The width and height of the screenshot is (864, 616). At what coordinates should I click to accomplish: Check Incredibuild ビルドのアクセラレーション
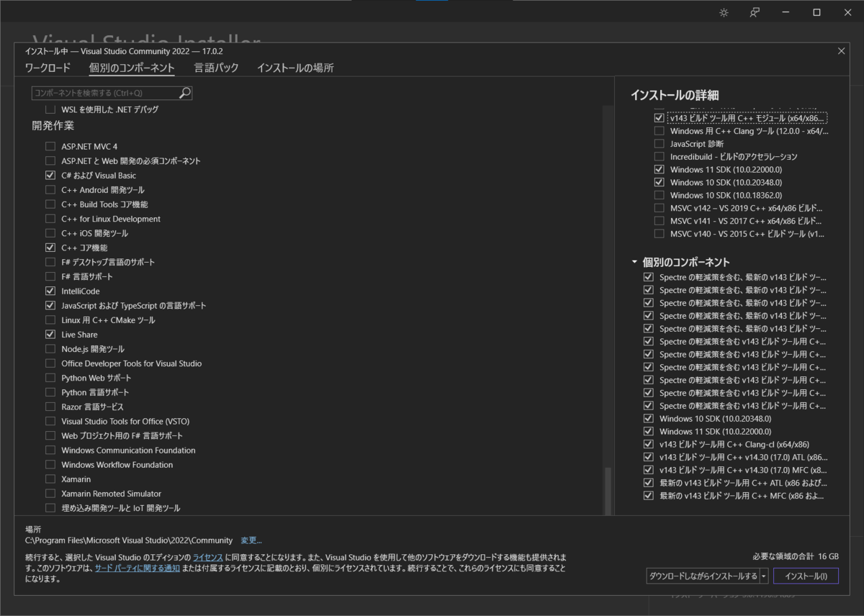(x=660, y=157)
